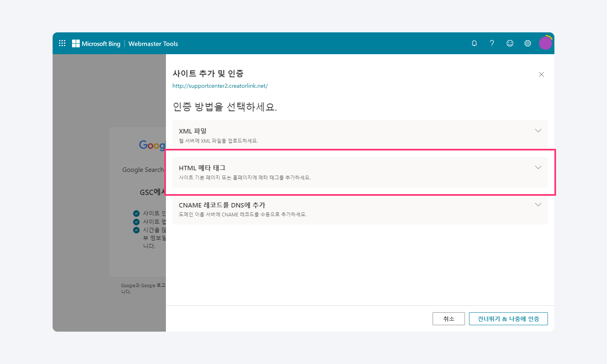
Task: Open the settings gear icon
Action: pos(528,43)
